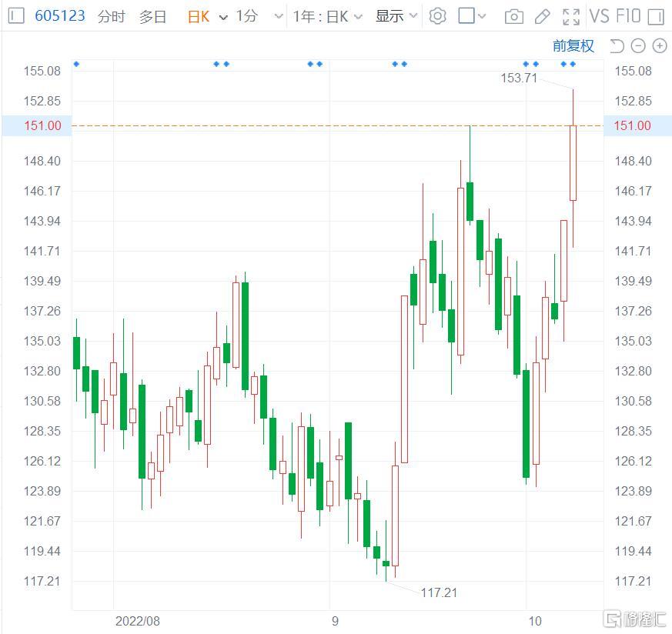Zoom in chart with plus icon

coord(660,46)
